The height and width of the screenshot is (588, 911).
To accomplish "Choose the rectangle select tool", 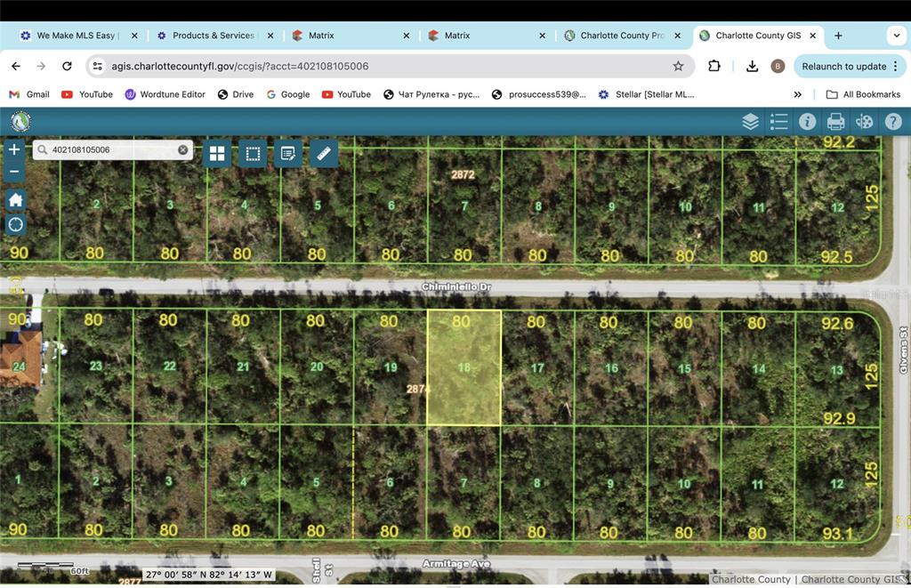I will point(253,154).
